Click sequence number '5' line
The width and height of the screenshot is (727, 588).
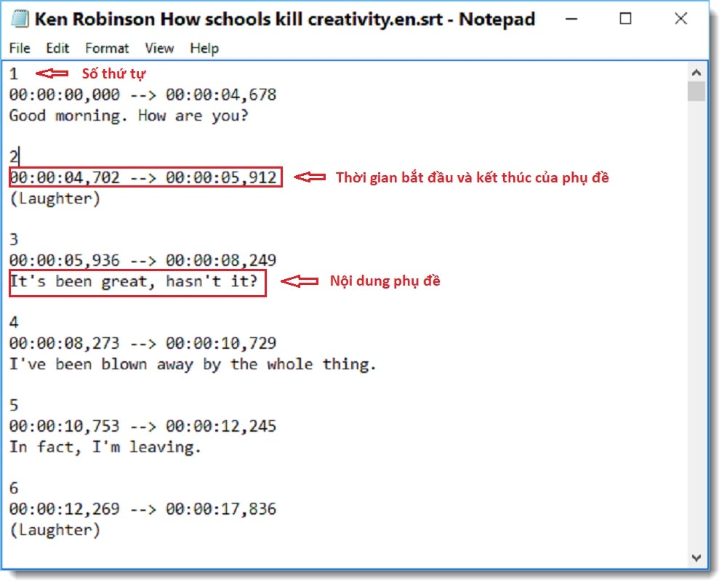click(x=14, y=406)
